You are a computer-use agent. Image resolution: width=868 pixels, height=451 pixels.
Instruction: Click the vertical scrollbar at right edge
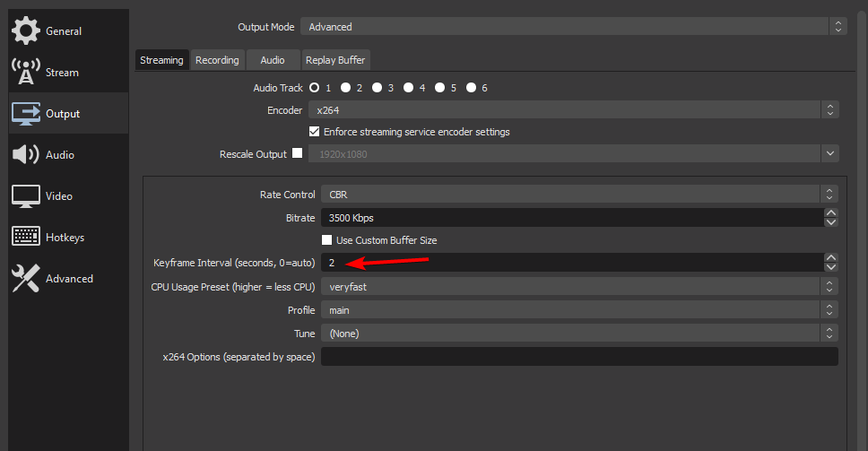point(863,230)
